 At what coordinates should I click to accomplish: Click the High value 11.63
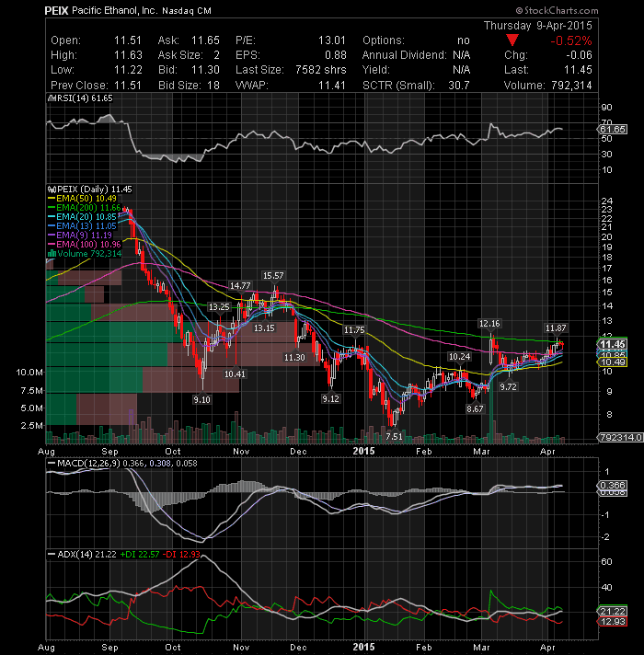[x=128, y=55]
